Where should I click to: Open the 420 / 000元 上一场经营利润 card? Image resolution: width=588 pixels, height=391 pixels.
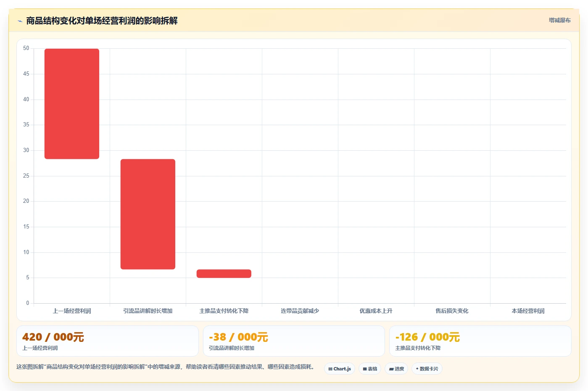pos(108,341)
